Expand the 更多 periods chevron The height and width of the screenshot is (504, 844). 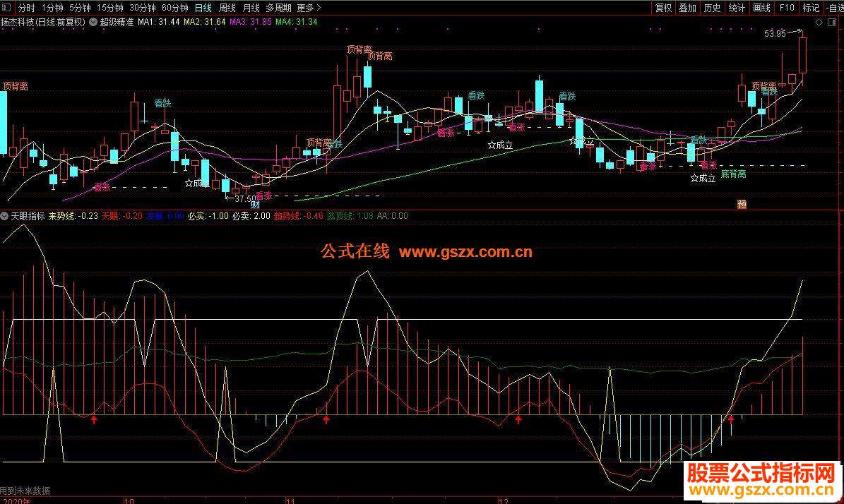click(319, 8)
